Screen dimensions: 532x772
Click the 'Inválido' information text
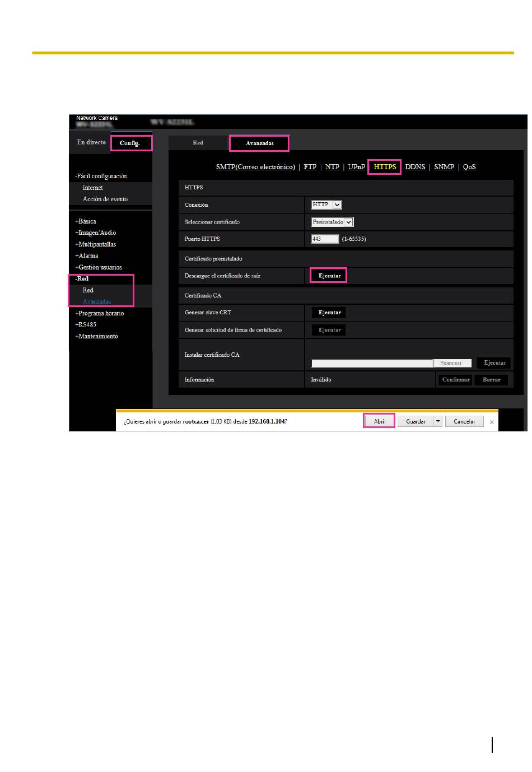tap(321, 380)
